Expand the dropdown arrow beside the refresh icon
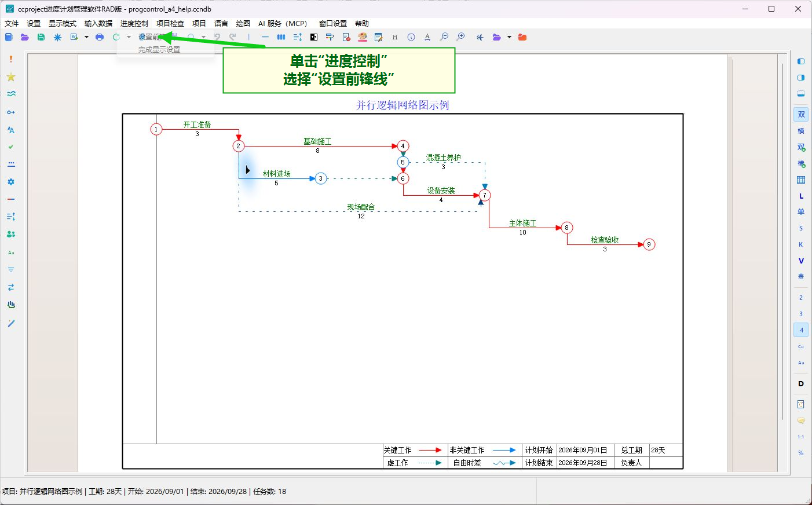 [x=129, y=37]
